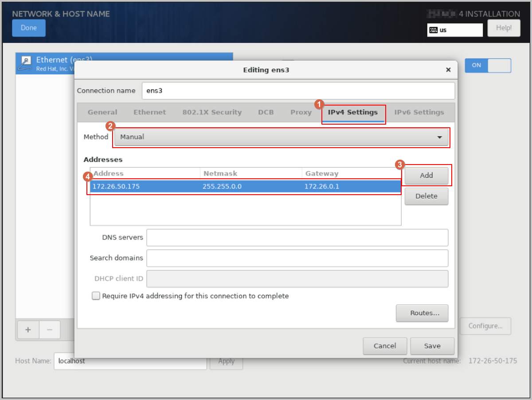Switch to the IPv6 Settings tab
The width and height of the screenshot is (532, 400).
point(419,112)
